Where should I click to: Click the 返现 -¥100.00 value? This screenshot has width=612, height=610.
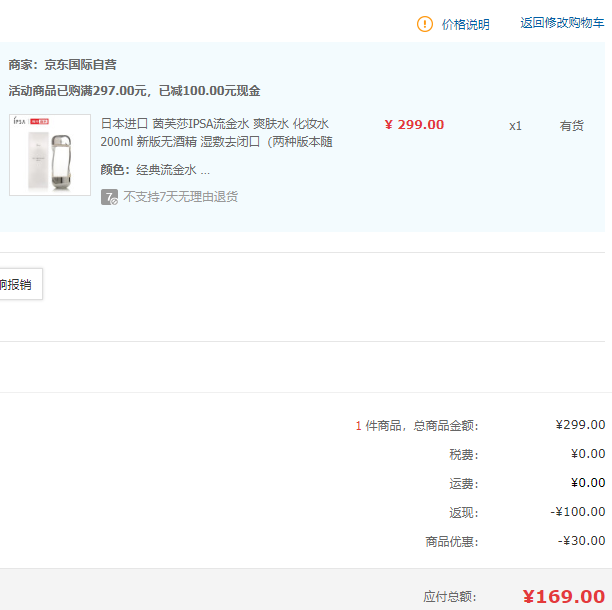pos(578,512)
